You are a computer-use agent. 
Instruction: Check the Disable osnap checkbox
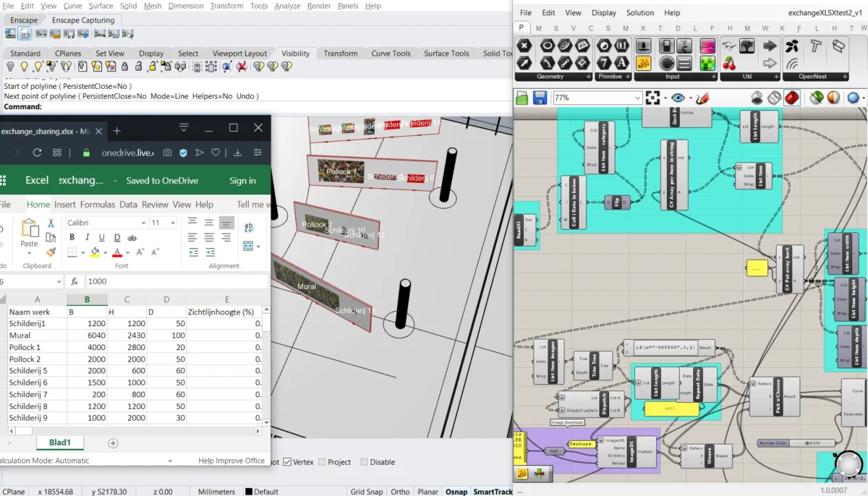pos(364,462)
